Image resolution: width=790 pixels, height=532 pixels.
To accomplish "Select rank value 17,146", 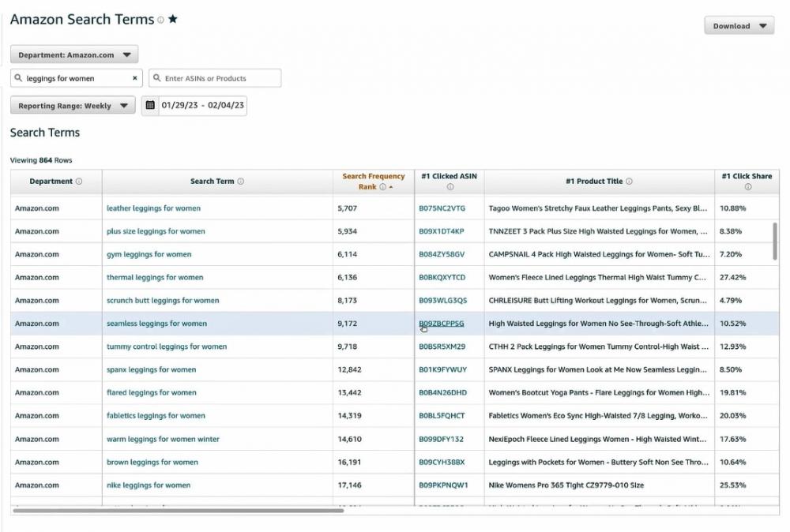I will [349, 485].
